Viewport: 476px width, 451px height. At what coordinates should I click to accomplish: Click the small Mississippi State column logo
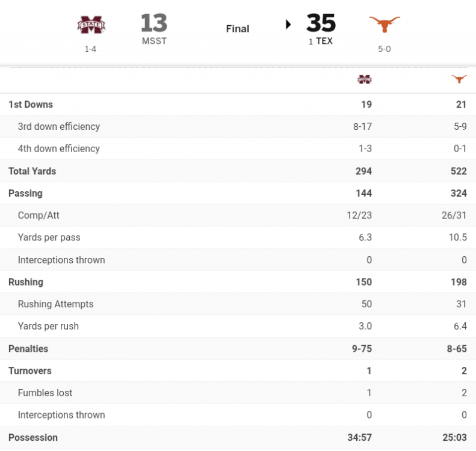pyautogui.click(x=365, y=79)
